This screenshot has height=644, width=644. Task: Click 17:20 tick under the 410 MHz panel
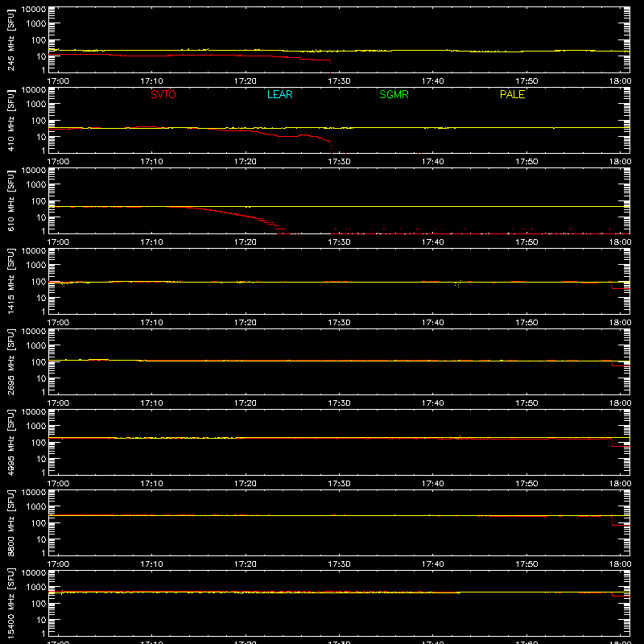(x=246, y=162)
